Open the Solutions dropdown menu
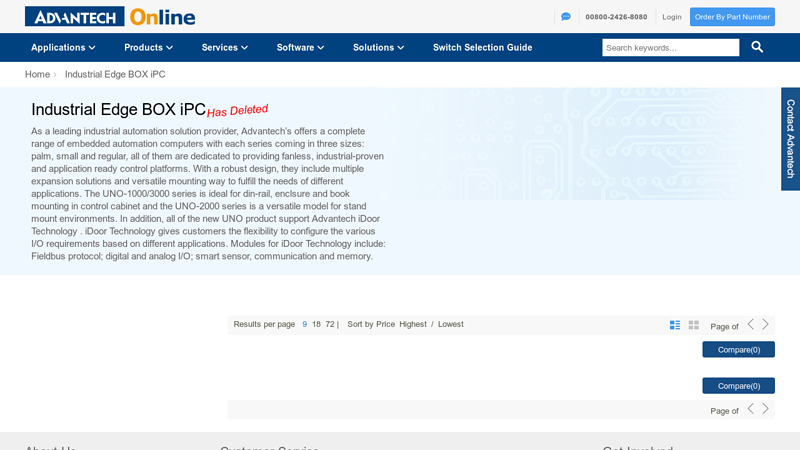This screenshot has height=450, width=800. point(378,47)
